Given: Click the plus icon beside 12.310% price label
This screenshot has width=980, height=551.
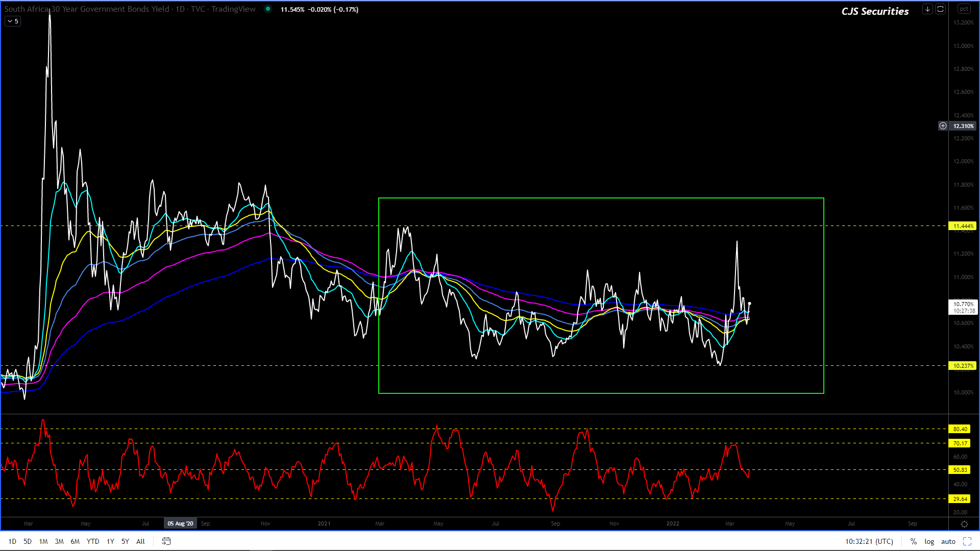Looking at the screenshot, I should [x=943, y=126].
